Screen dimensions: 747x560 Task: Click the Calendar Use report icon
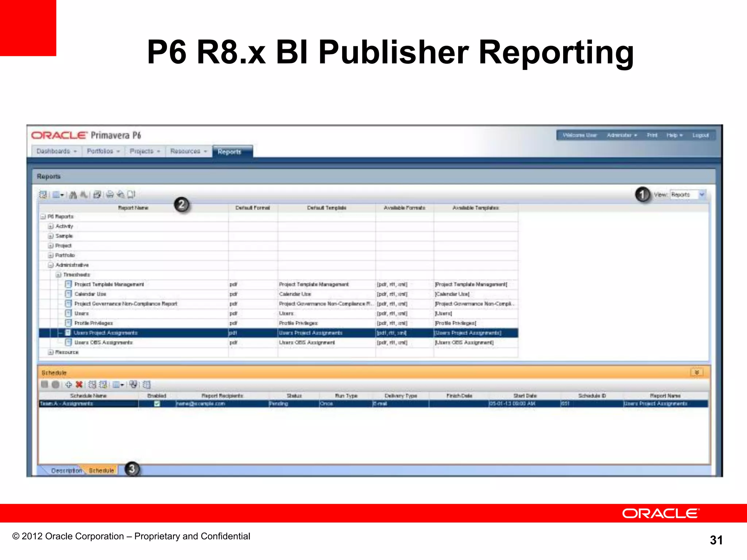coord(68,294)
